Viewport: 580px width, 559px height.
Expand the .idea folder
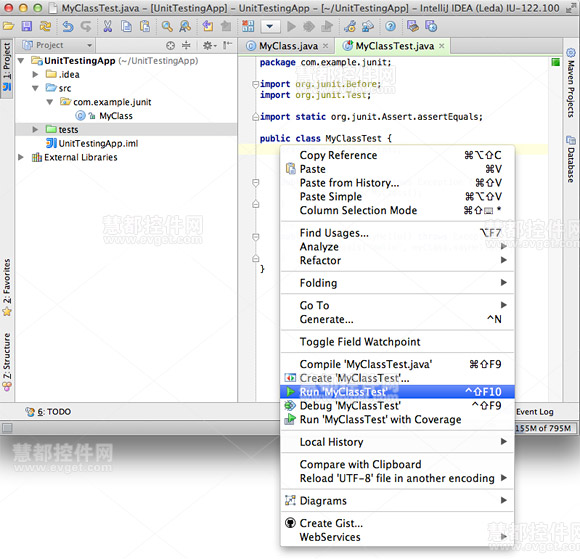coord(36,74)
